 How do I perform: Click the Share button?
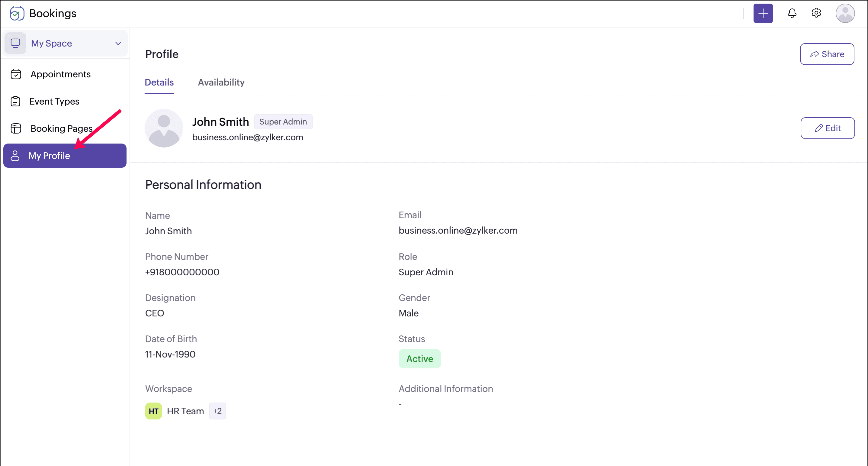(x=827, y=54)
